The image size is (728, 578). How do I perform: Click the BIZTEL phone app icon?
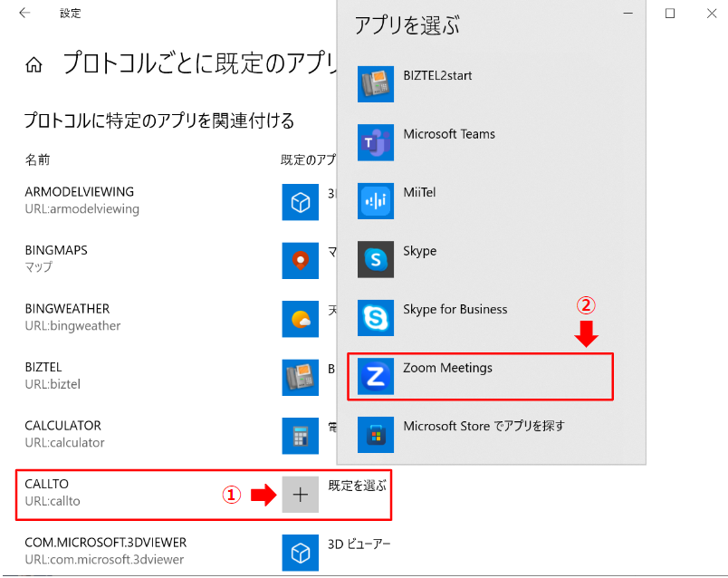coord(301,378)
